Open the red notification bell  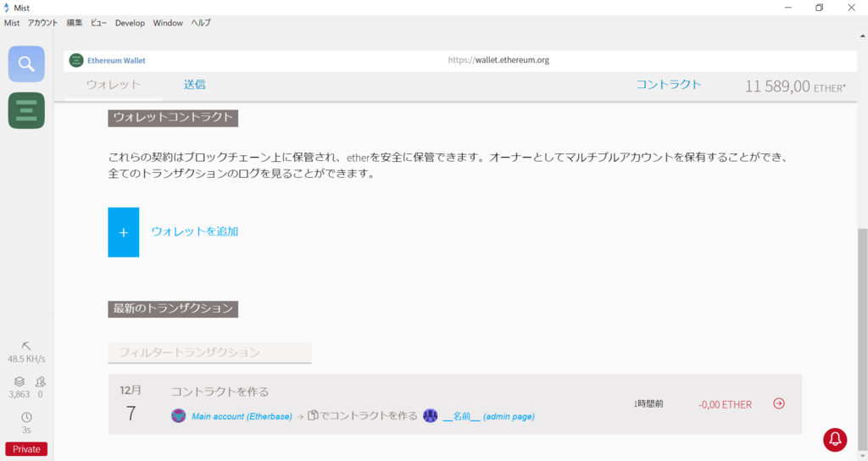pyautogui.click(x=835, y=440)
